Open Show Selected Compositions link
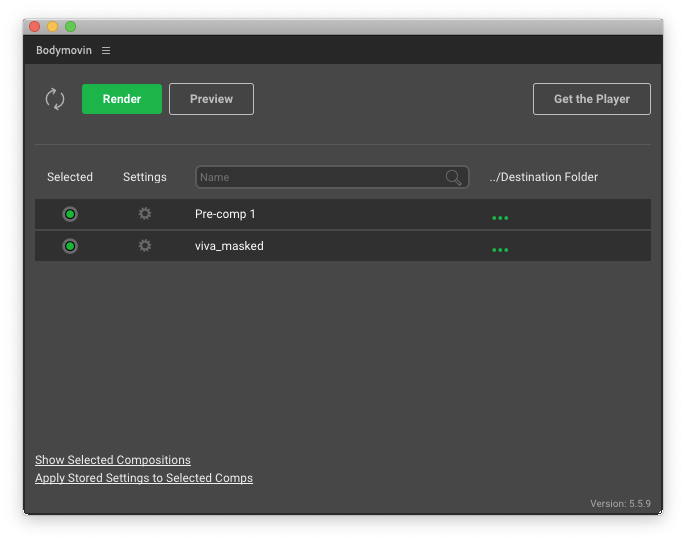 [113, 460]
